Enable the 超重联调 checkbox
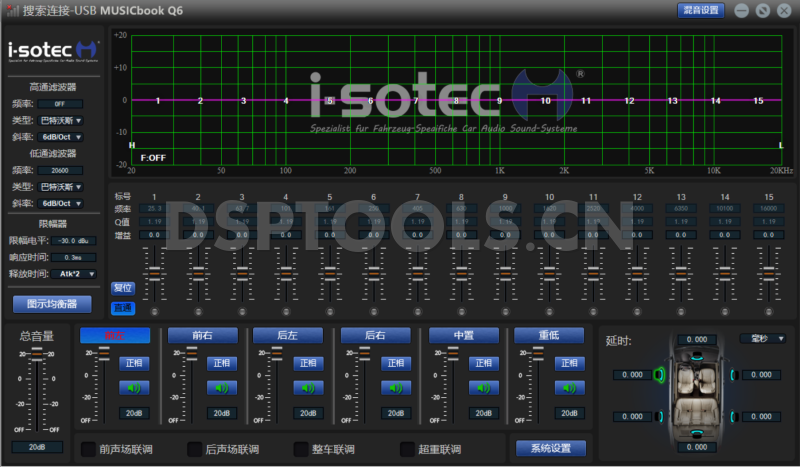This screenshot has width=800, height=467. pos(407,449)
